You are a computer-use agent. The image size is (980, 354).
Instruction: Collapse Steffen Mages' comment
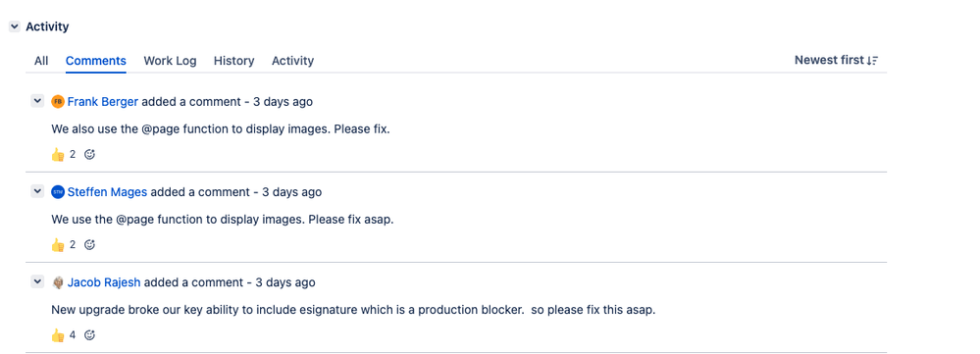tap(37, 191)
